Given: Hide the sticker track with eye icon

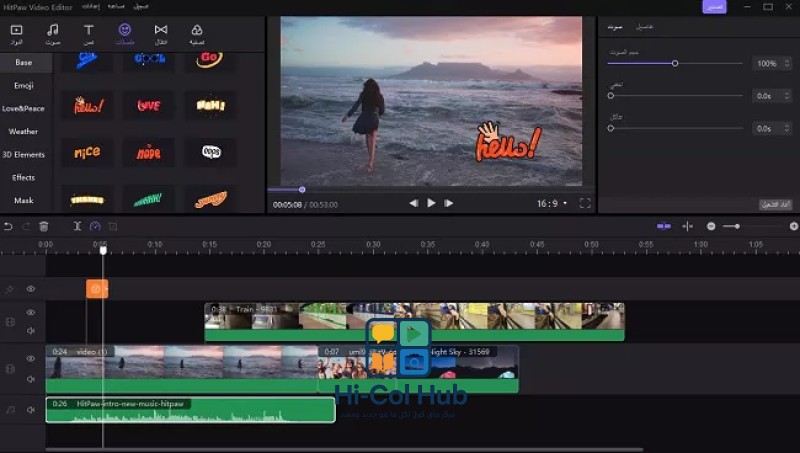Looking at the screenshot, I should 31,289.
